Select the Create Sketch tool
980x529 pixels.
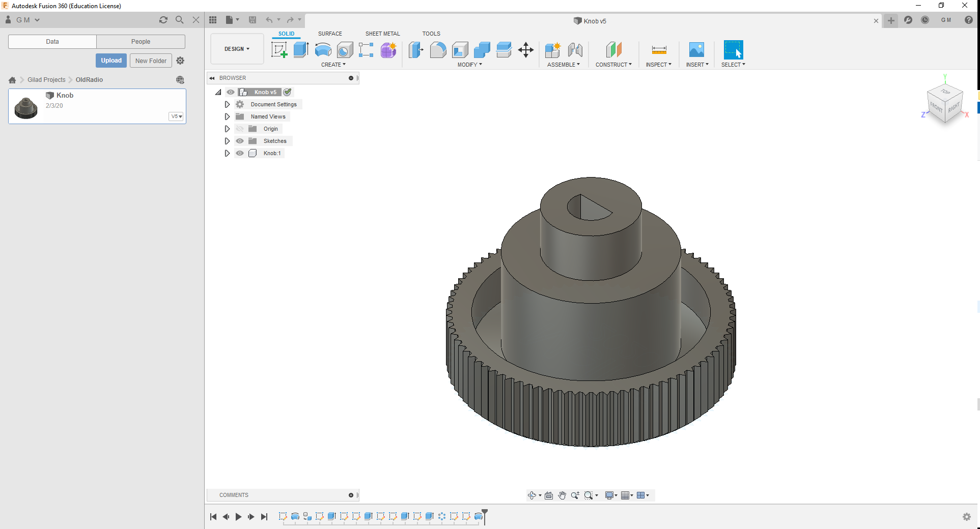click(x=279, y=50)
